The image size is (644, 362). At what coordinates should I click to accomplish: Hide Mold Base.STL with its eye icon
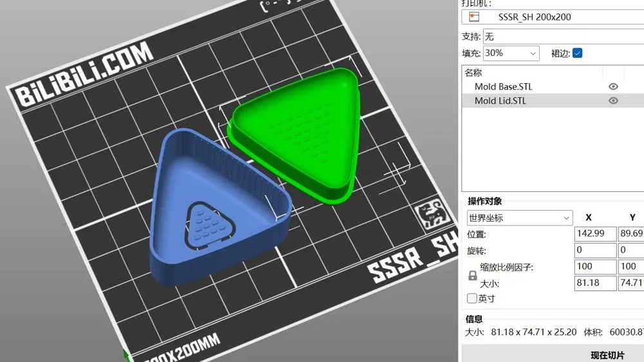(x=613, y=87)
